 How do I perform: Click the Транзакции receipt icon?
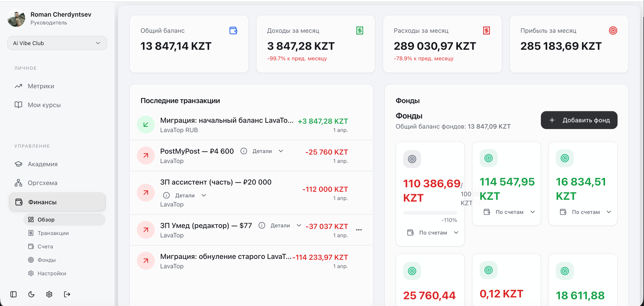(31, 233)
